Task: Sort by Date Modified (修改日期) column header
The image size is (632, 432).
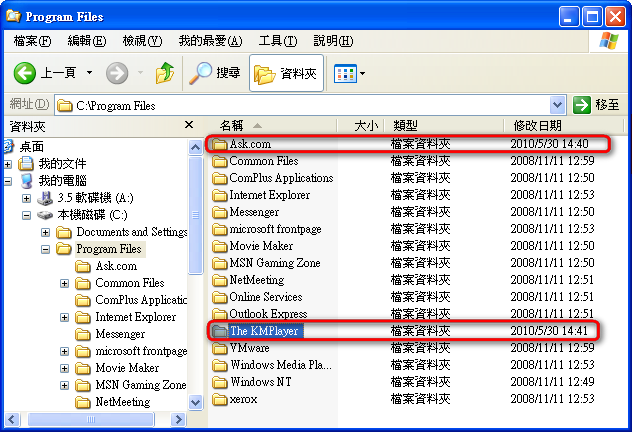Action: 563,126
